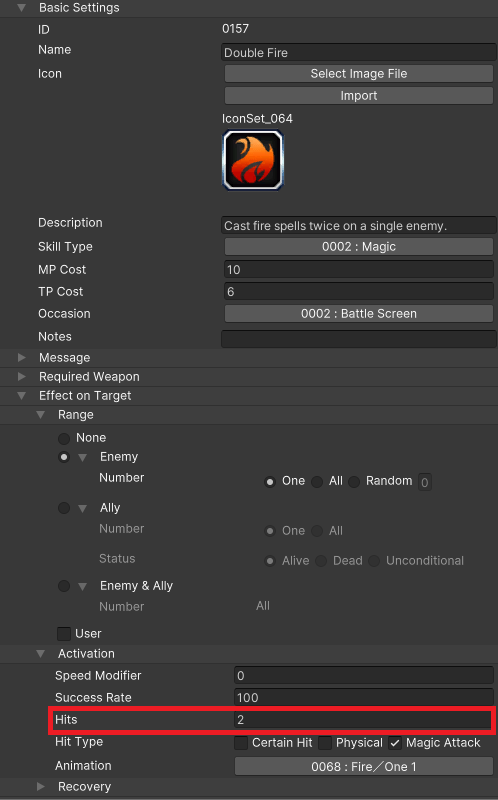Screen dimensions: 498x800
Task: Click the Hits input field
Action: (363, 720)
